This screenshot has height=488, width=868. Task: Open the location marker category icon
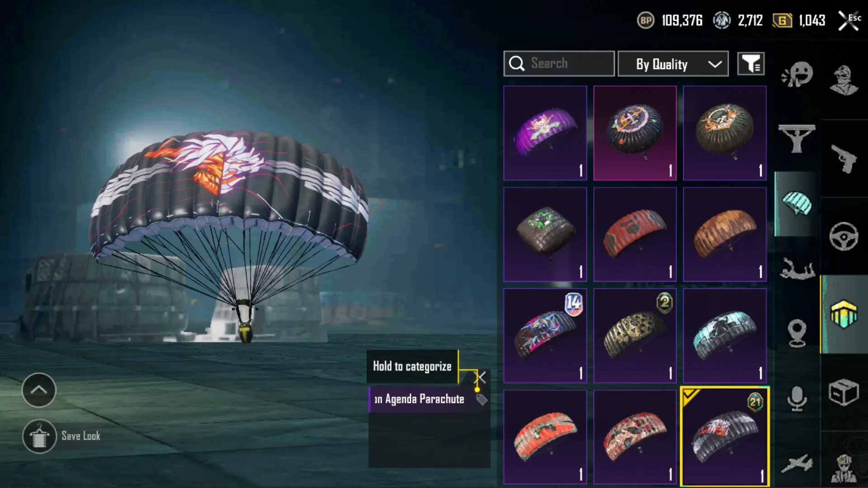(x=797, y=333)
